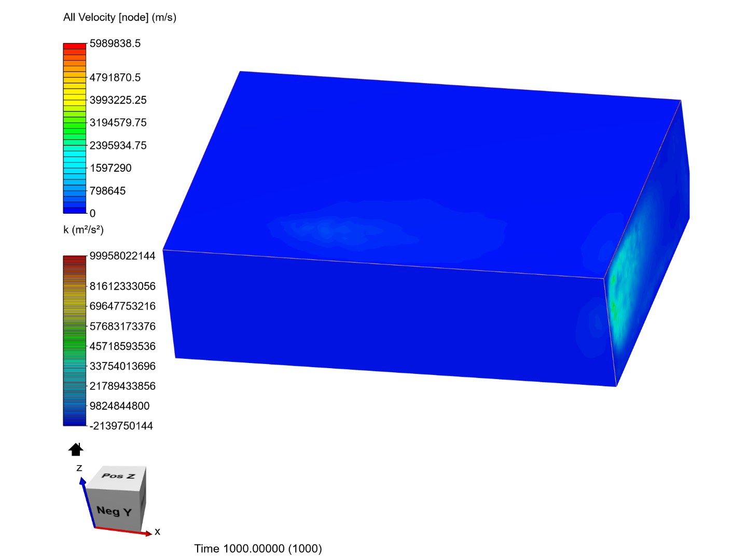Viewport: 747px width, 560px height.
Task: Click k value 45718593536
Action: tap(122, 346)
